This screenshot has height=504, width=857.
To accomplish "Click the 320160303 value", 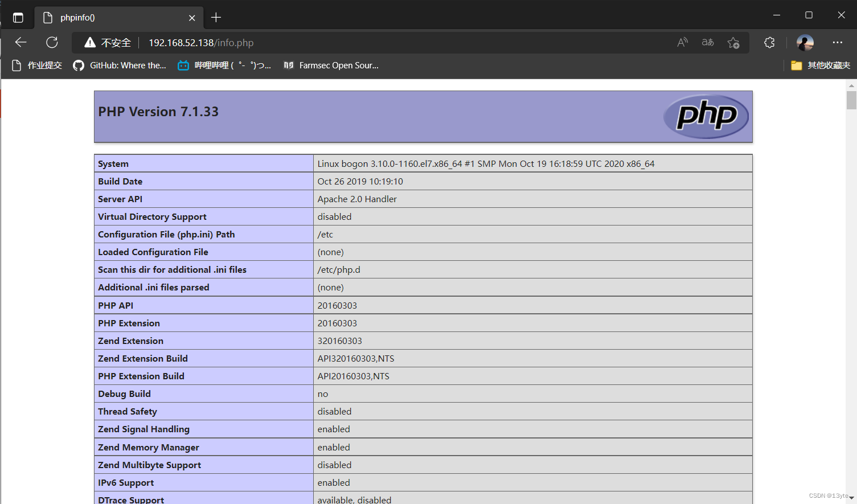I will pyautogui.click(x=339, y=341).
